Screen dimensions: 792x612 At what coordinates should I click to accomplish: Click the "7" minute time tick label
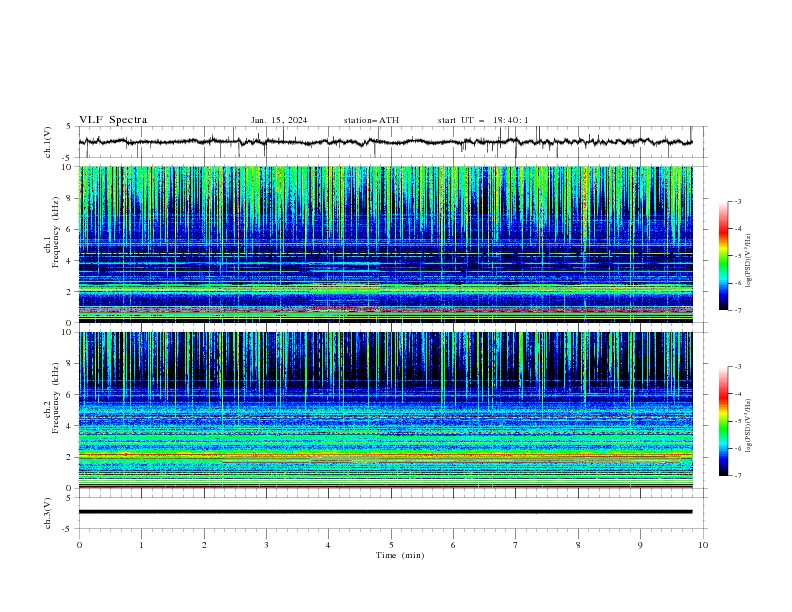(516, 545)
